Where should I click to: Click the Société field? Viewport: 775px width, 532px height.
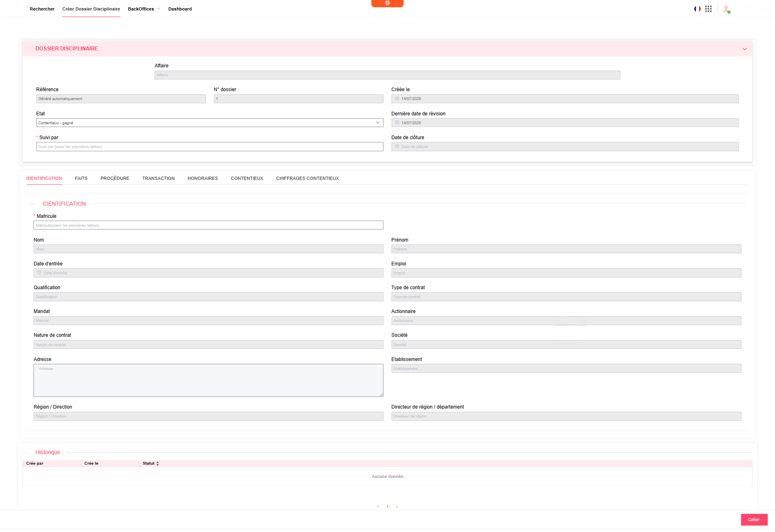(566, 344)
